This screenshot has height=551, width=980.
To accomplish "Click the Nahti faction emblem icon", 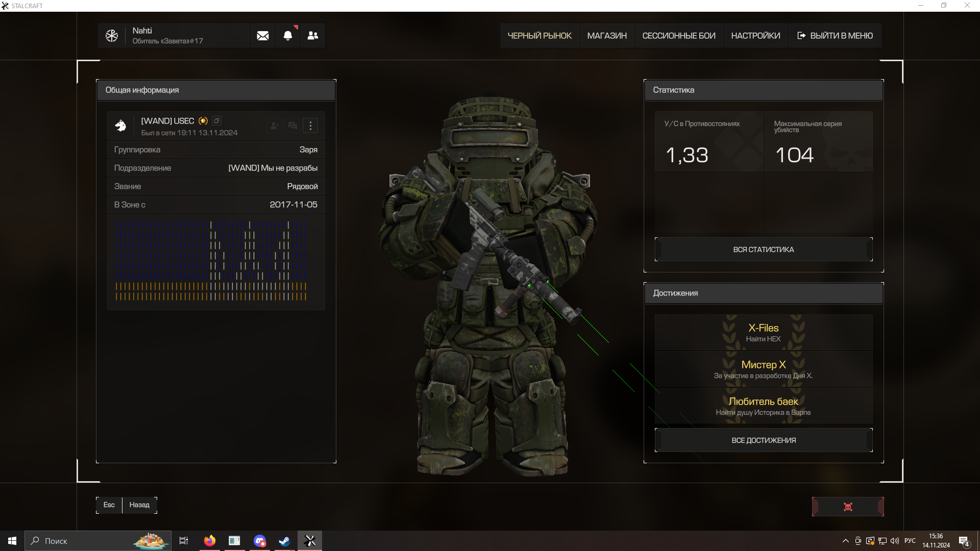I will coord(112,36).
